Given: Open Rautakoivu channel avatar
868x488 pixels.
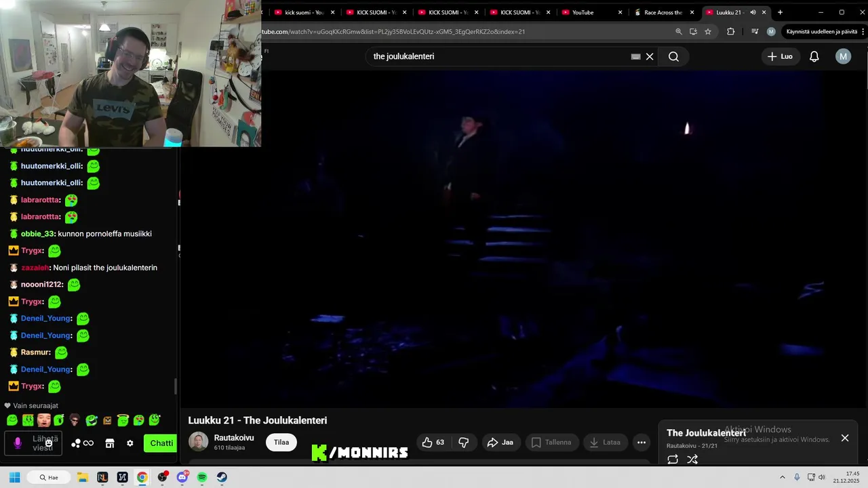Looking at the screenshot, I should [x=199, y=442].
